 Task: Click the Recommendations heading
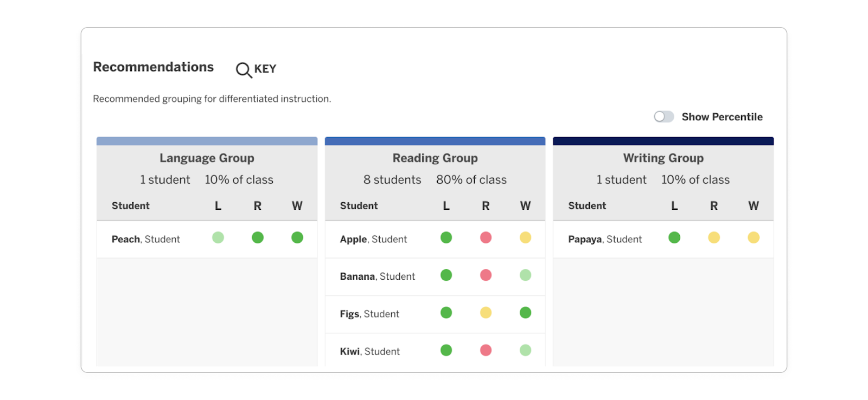pos(154,67)
